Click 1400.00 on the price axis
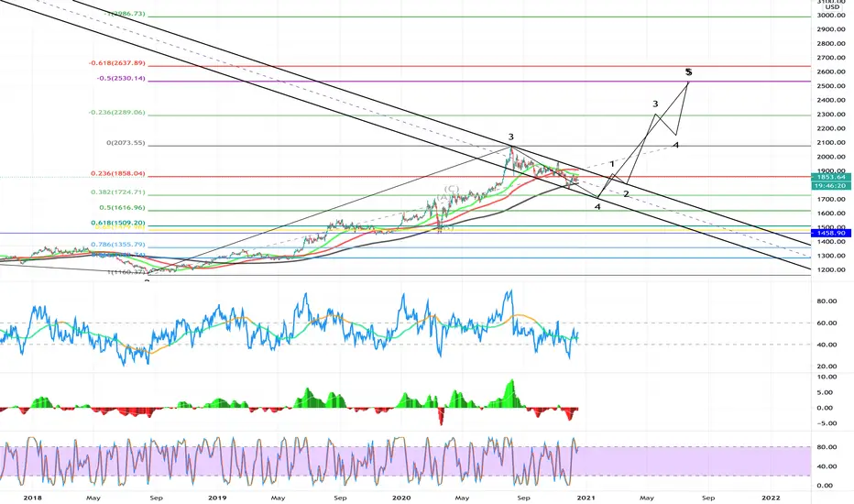 click(x=831, y=242)
